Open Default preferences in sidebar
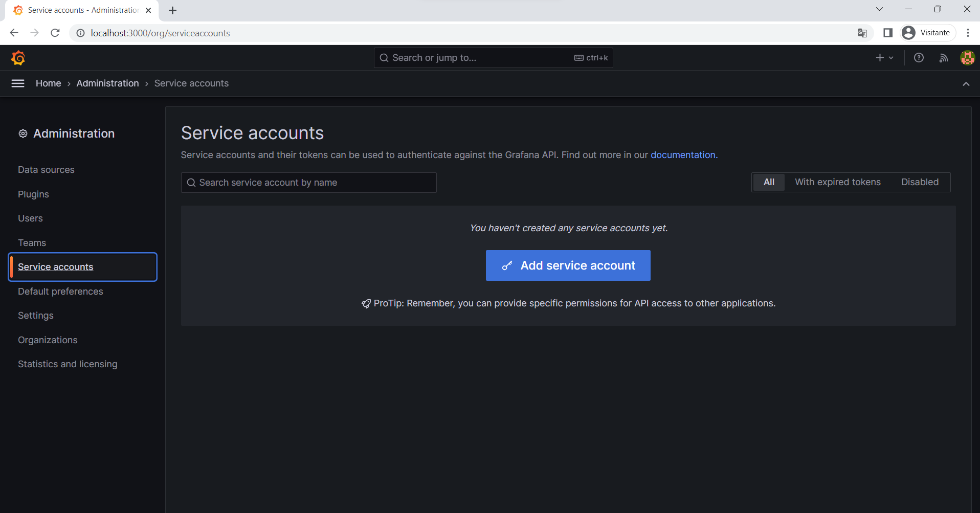 click(x=60, y=292)
